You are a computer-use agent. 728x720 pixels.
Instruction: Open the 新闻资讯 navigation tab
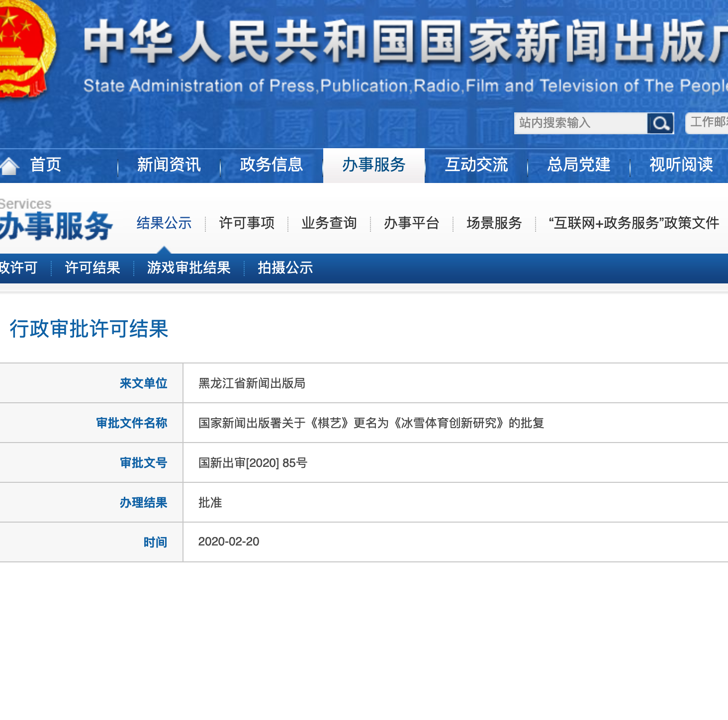169,165
